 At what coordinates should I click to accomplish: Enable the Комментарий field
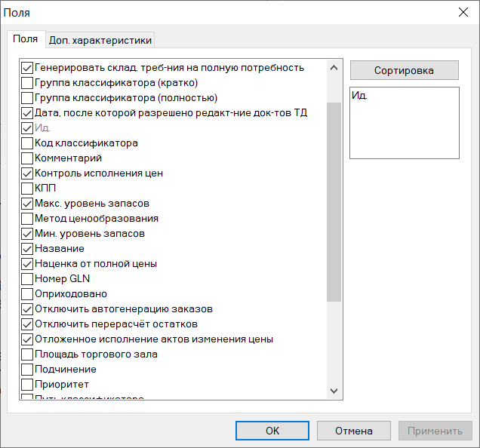[x=27, y=158]
